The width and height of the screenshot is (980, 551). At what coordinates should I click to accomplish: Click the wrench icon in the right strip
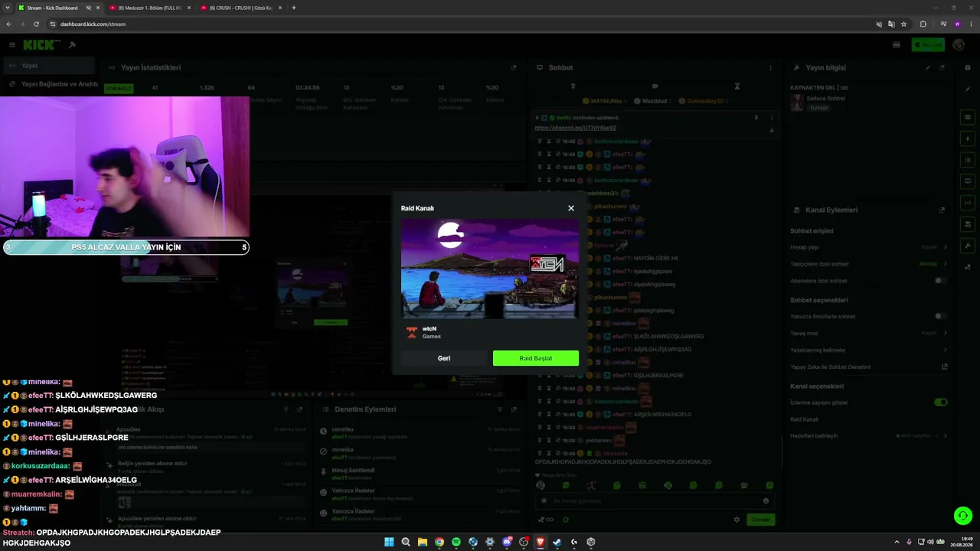[968, 246]
